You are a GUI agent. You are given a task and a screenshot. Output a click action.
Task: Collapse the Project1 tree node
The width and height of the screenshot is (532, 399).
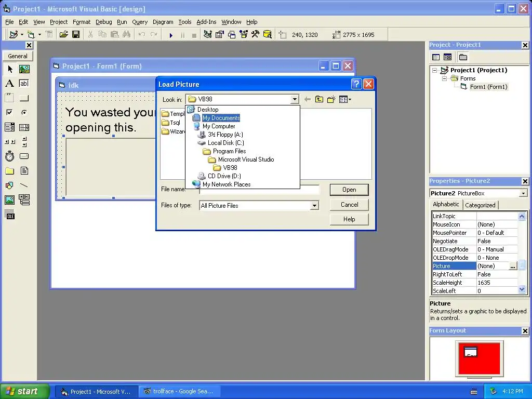coord(434,70)
